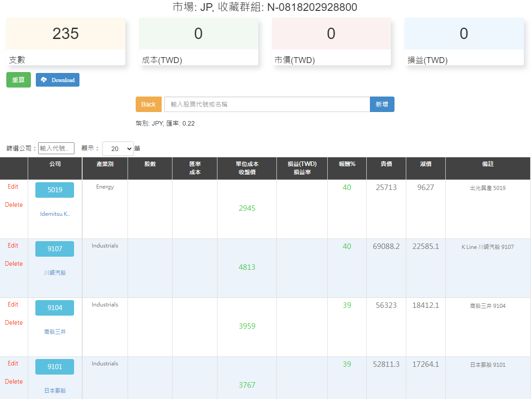Image resolution: width=532 pixels, height=399 pixels.
Task: Delete the 5019 Idemitsu row
Action: pyautogui.click(x=14, y=205)
